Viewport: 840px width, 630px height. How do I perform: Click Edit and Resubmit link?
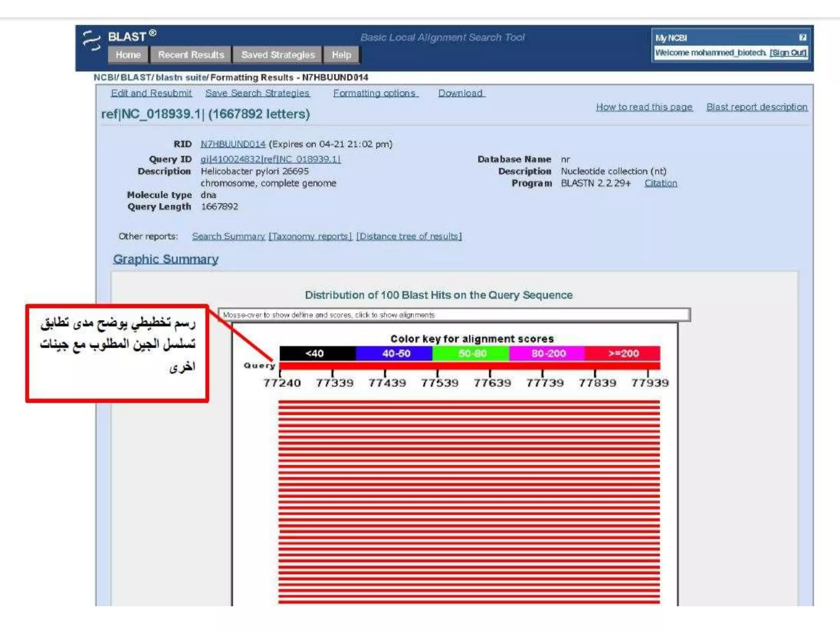[x=151, y=93]
